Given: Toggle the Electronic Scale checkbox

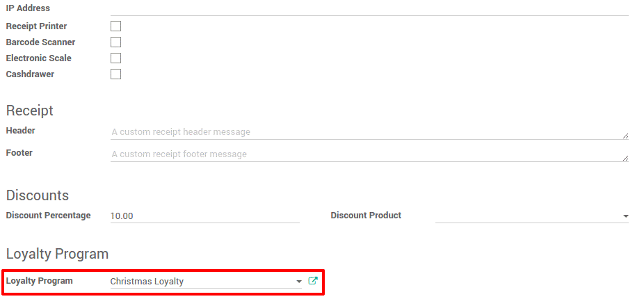Looking at the screenshot, I should 116,58.
